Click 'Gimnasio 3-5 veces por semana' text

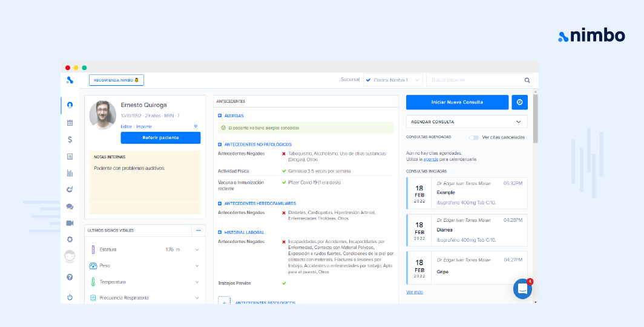319,171
